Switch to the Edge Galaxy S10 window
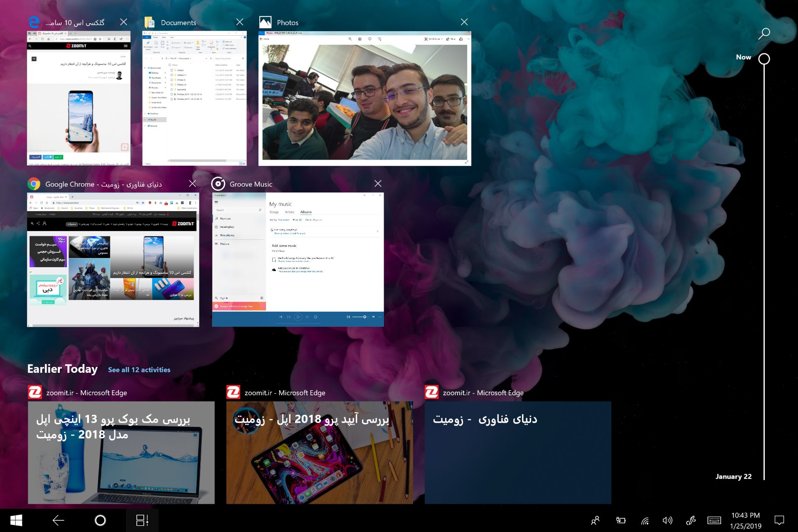Screen dimensions: 798x532 [x=79, y=99]
